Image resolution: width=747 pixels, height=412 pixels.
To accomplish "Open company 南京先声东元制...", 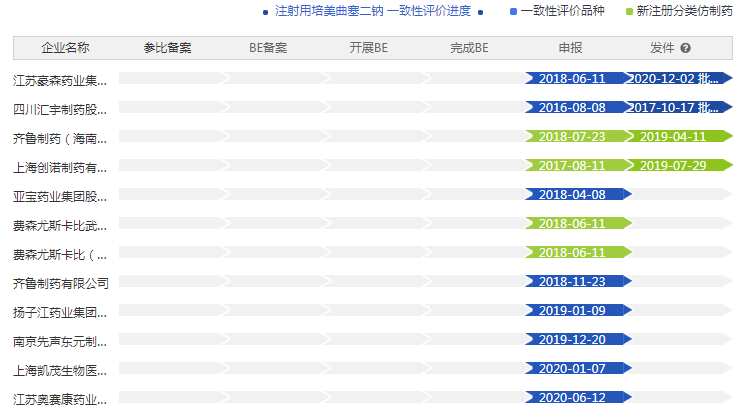I will [x=60, y=342].
